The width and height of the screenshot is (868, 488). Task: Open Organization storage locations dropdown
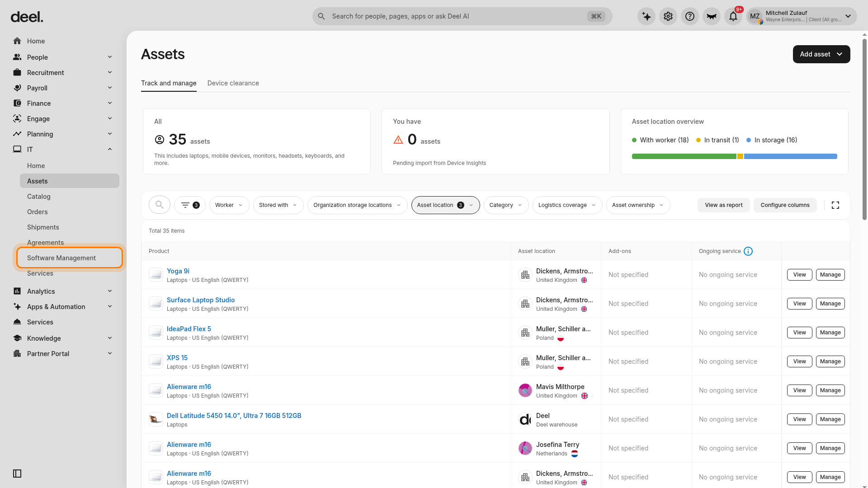357,205
